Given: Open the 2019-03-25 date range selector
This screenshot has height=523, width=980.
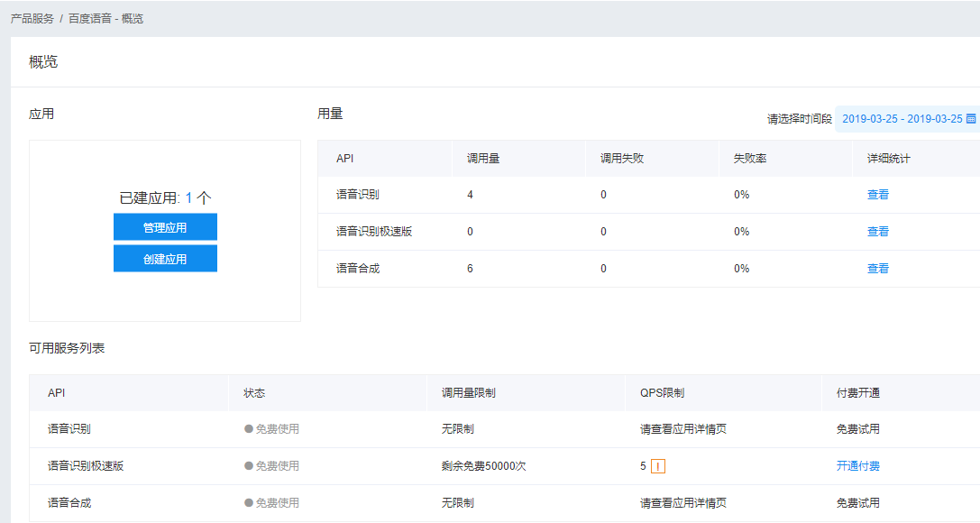Looking at the screenshot, I should pos(902,118).
